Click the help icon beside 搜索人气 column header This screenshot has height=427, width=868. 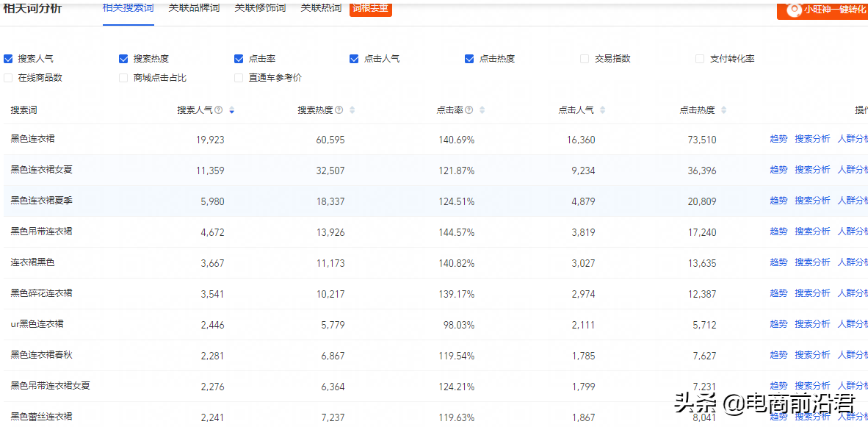(219, 110)
